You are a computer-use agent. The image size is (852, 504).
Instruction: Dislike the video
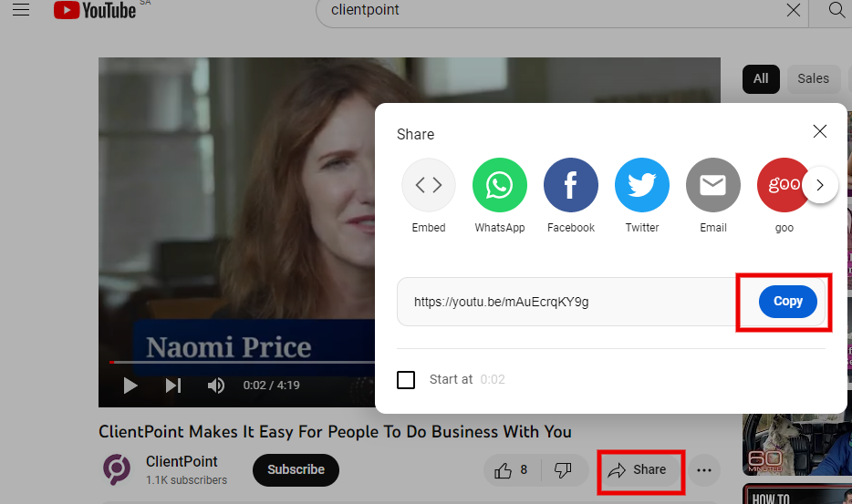(563, 469)
